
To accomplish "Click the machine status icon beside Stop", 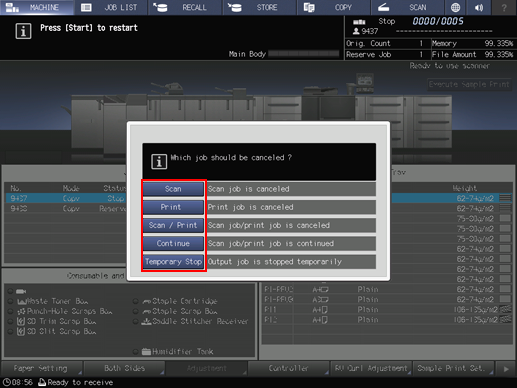I will coord(359,22).
